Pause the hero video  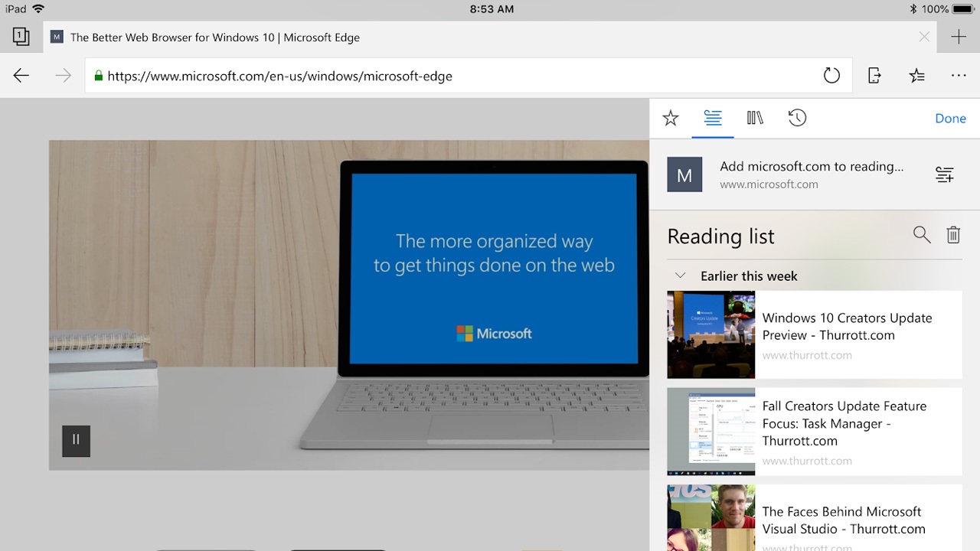(76, 441)
